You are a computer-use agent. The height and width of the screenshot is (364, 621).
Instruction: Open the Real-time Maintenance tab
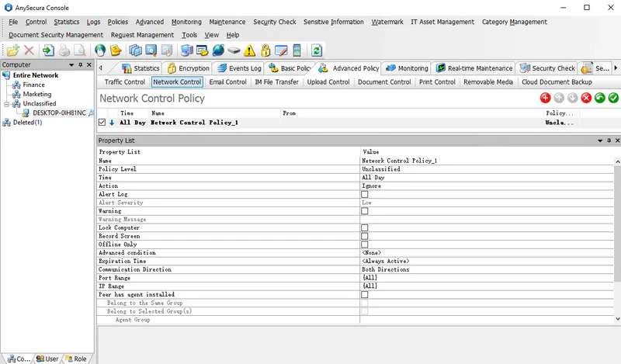tap(474, 68)
